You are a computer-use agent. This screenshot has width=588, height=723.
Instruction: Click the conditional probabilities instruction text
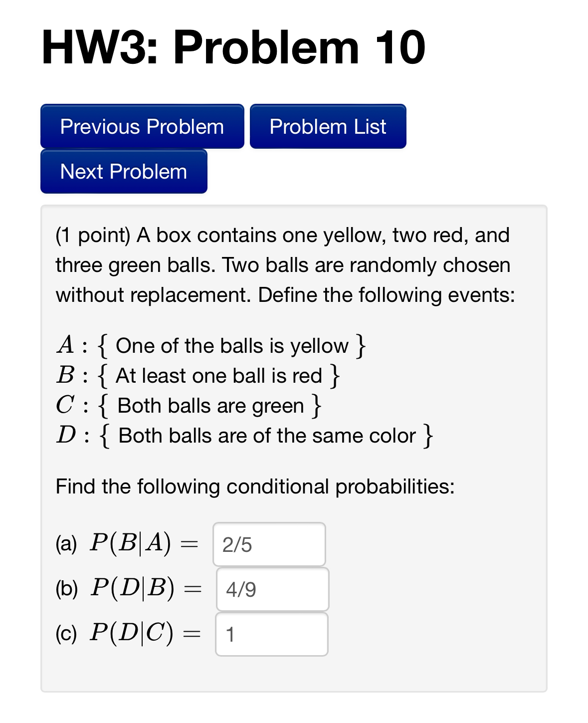click(254, 486)
